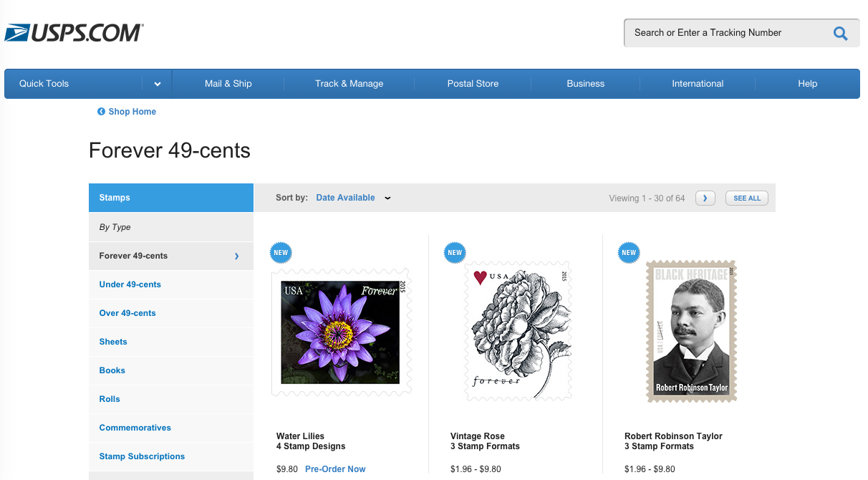This screenshot has width=868, height=480.
Task: Click the Shop Home link
Action: coord(132,112)
